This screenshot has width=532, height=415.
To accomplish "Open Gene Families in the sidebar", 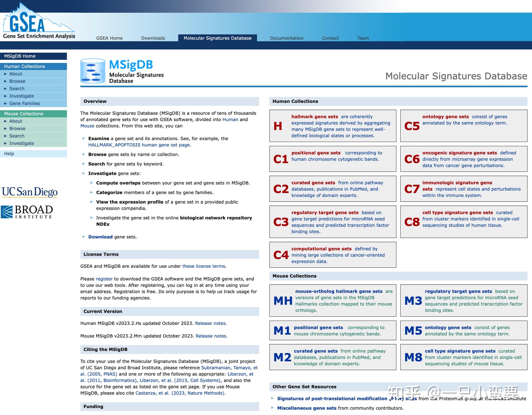I will [x=24, y=103].
